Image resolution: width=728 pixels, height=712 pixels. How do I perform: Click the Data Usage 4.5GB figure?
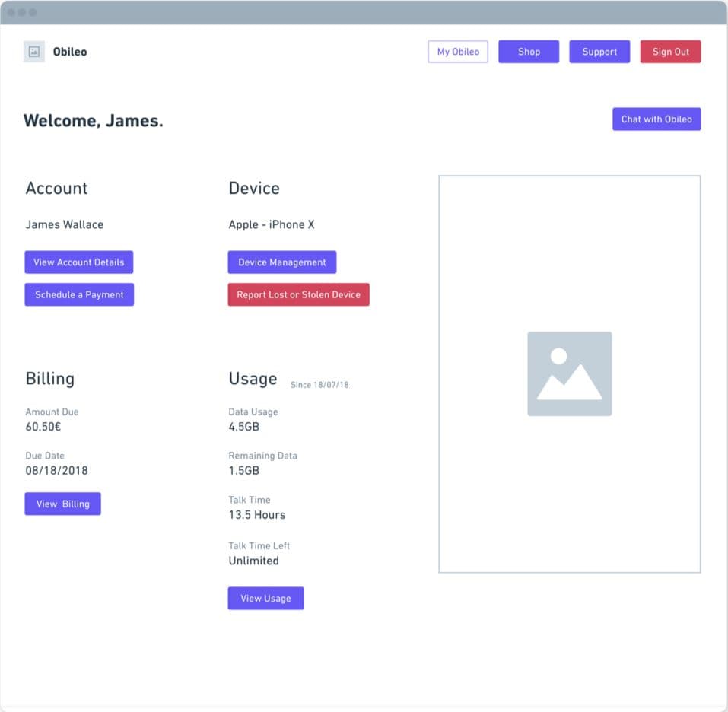(x=244, y=427)
